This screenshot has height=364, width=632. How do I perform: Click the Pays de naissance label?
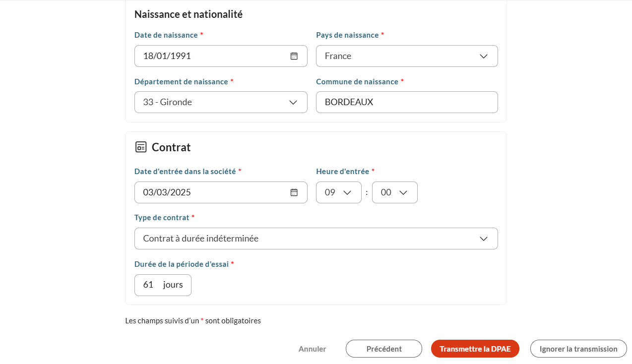point(347,35)
